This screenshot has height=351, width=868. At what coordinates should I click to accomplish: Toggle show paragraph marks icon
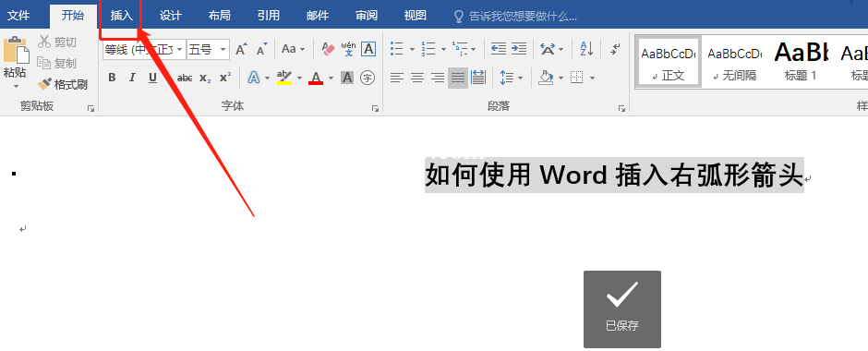coord(615,49)
